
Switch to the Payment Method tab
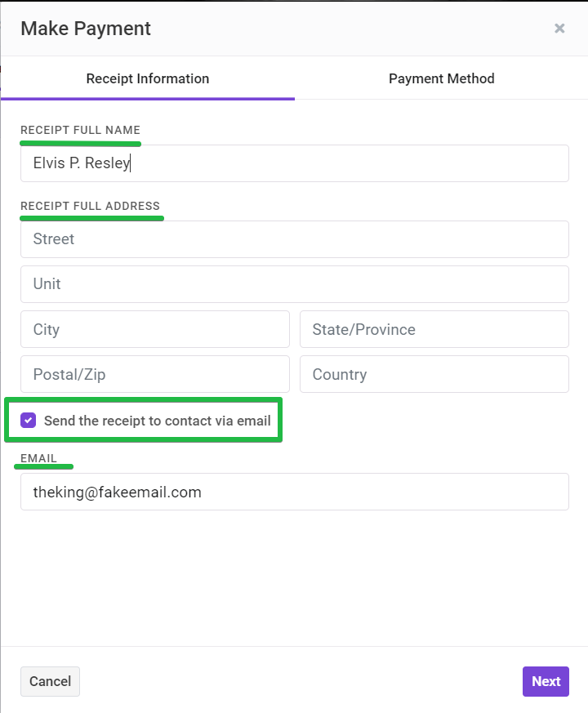(x=441, y=78)
